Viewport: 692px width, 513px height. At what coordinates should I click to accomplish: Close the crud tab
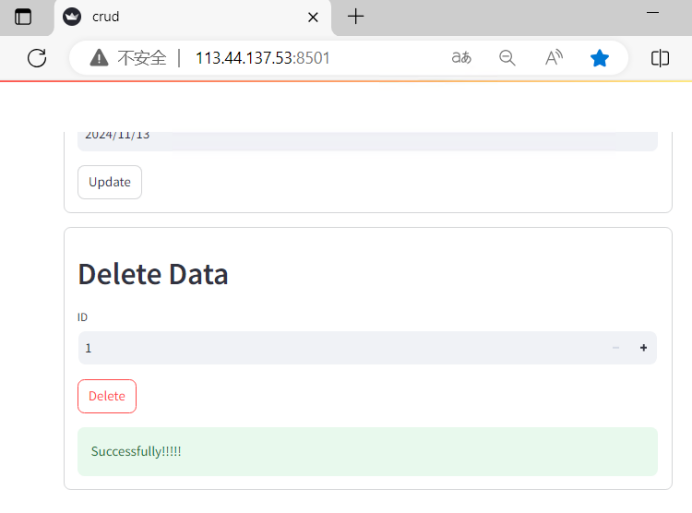coord(313,17)
